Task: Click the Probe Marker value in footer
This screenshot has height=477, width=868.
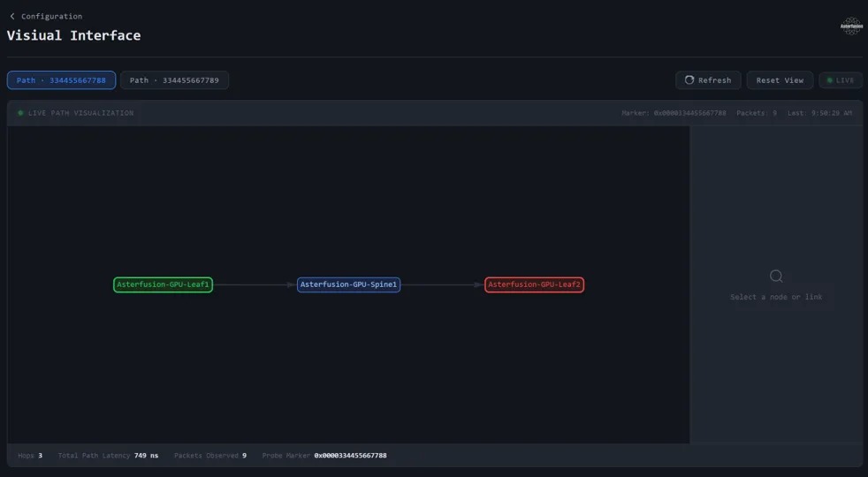Action: [350, 456]
